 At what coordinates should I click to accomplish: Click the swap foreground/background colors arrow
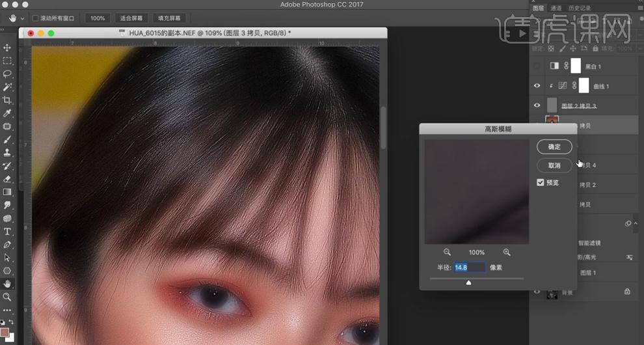tap(10, 322)
